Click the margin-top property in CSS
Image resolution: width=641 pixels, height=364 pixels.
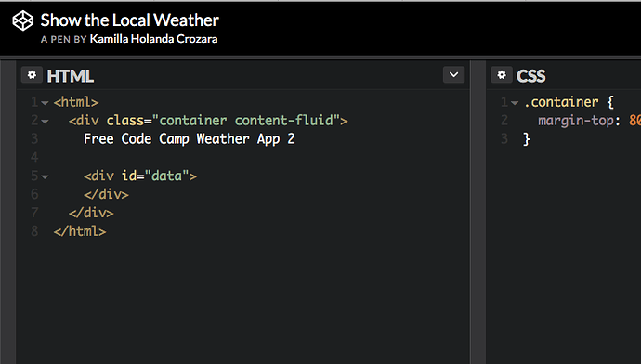tap(576, 121)
